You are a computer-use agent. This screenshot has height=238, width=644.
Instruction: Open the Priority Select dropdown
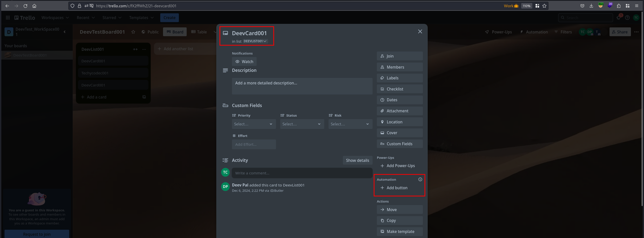tap(254, 124)
